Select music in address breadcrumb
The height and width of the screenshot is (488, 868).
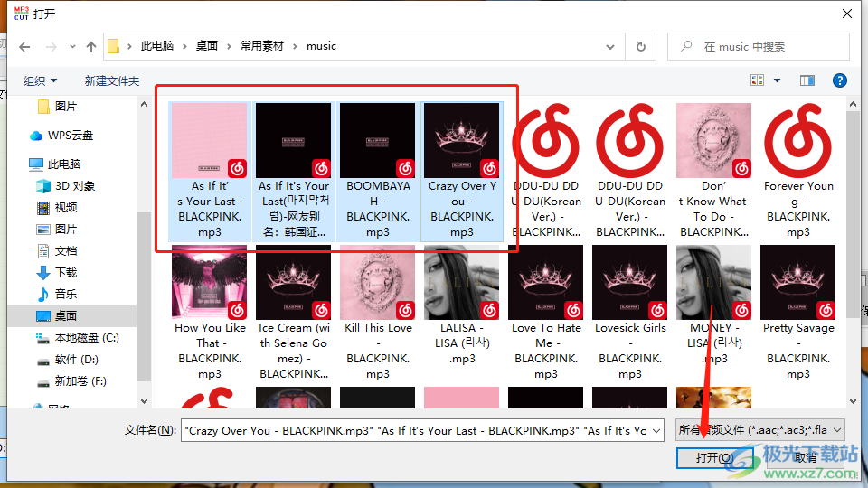[322, 46]
